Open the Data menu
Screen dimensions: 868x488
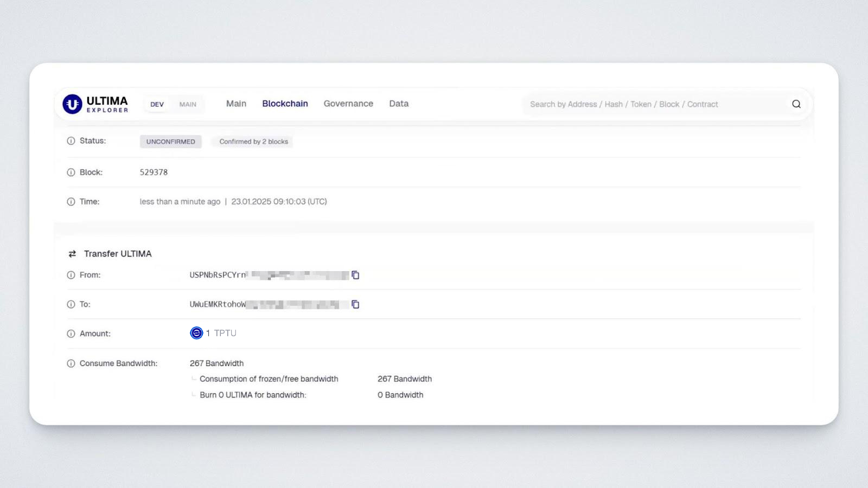point(399,104)
